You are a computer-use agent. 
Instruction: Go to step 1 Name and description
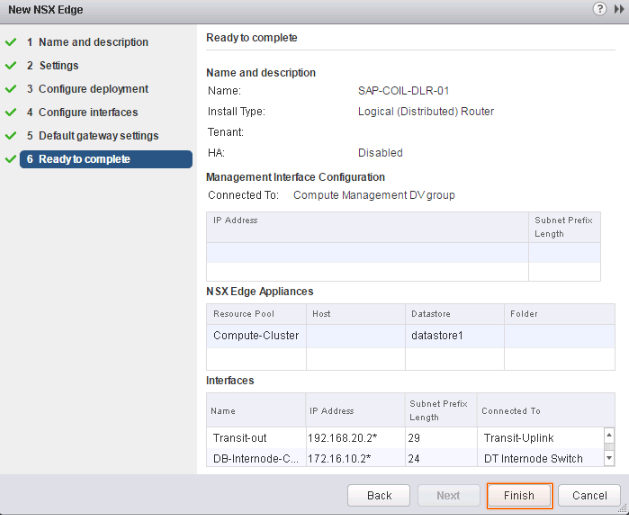click(87, 42)
